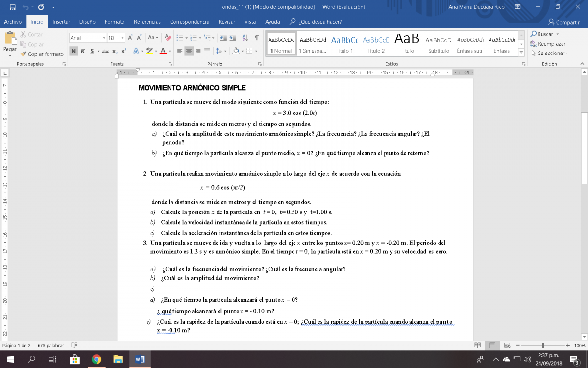Clear all formatting with the eraser icon
This screenshot has width=588, height=368.
coord(168,38)
